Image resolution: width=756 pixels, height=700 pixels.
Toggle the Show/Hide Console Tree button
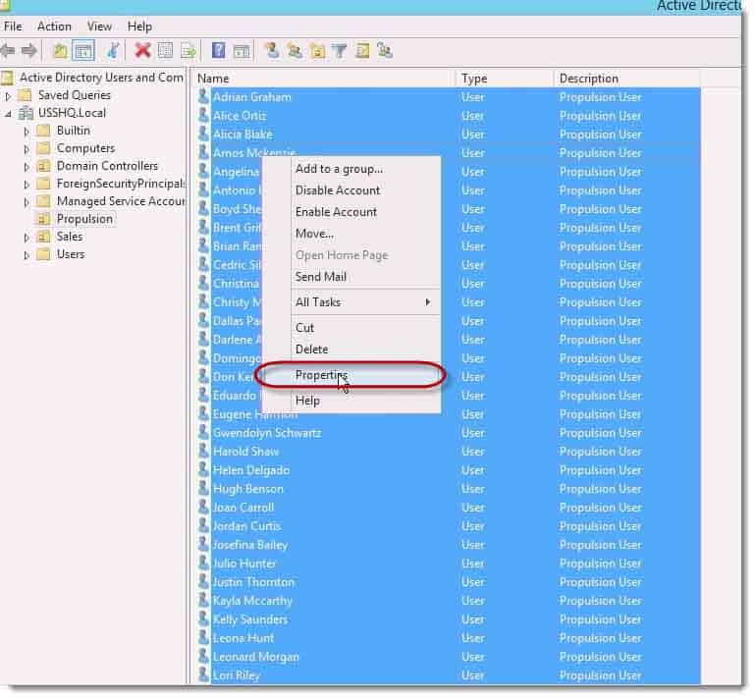(x=82, y=51)
